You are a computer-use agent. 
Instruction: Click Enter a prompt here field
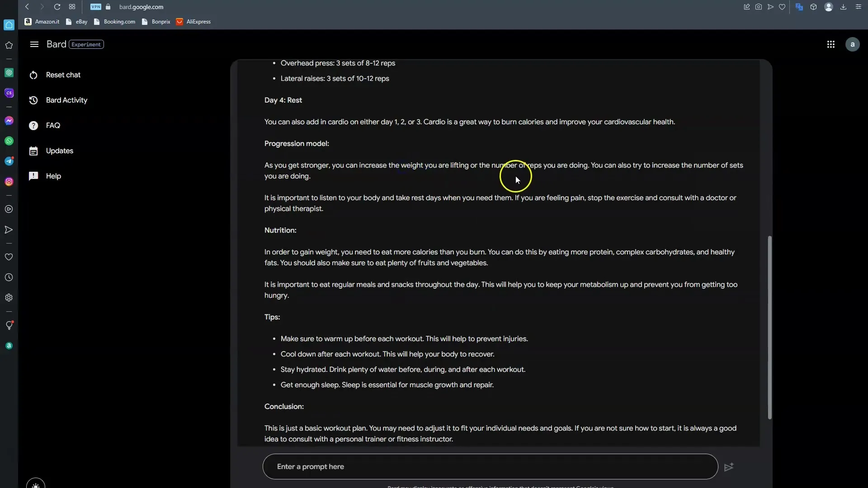pos(491,467)
